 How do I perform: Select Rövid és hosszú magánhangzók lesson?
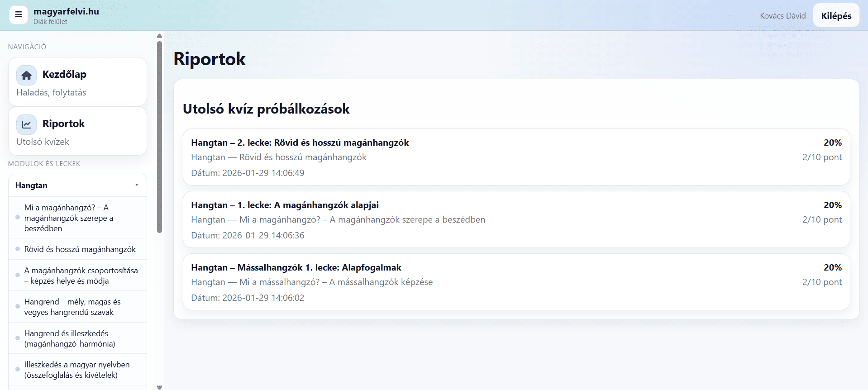[80, 249]
